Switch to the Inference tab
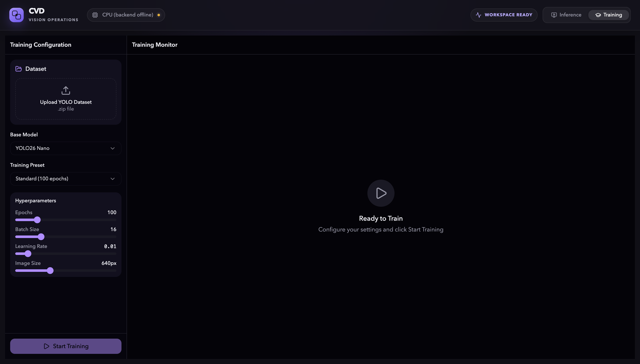The height and width of the screenshot is (364, 640). coord(566,15)
